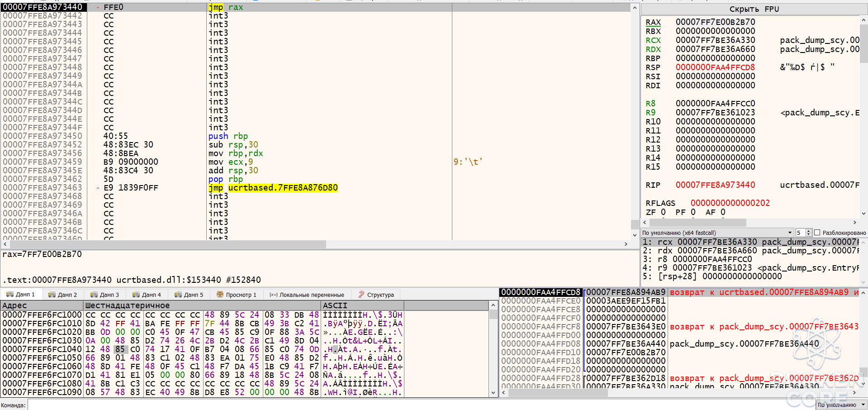The width and height of the screenshot is (868, 410).
Task: Click the ZF flag value
Action: tap(663, 212)
